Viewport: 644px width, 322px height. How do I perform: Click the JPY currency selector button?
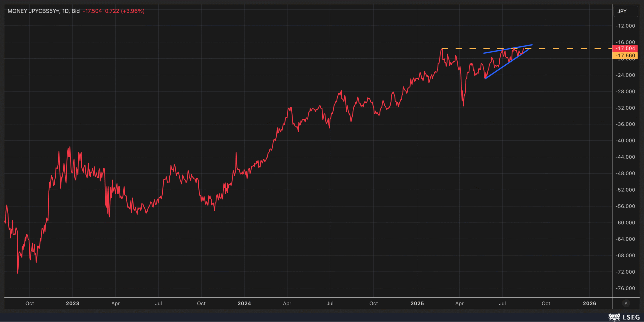tap(626, 11)
